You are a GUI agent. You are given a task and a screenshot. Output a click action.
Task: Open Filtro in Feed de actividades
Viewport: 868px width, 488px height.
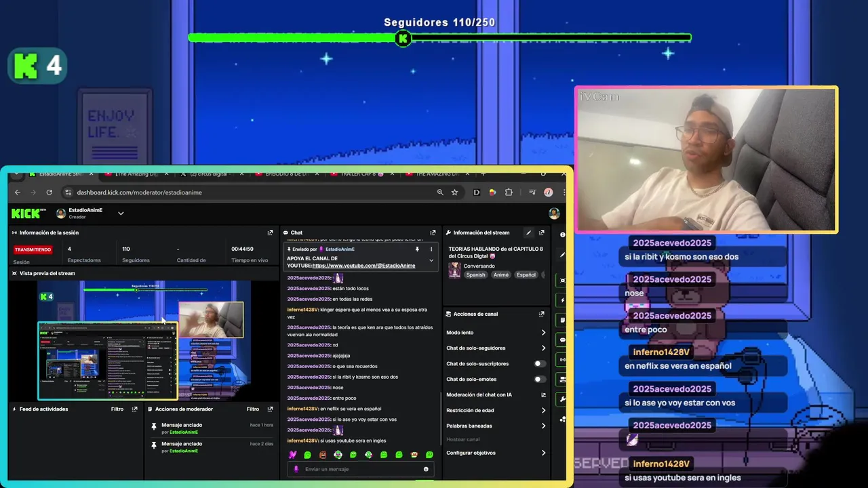(117, 409)
